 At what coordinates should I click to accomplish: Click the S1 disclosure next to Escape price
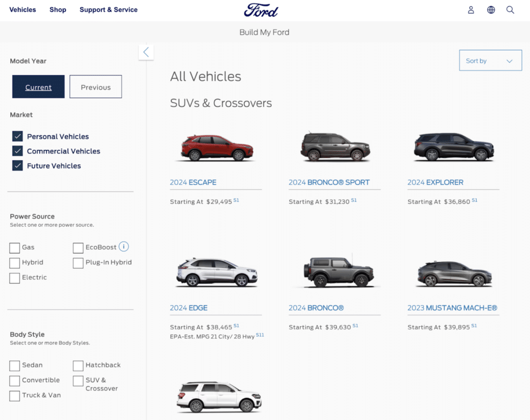click(237, 199)
